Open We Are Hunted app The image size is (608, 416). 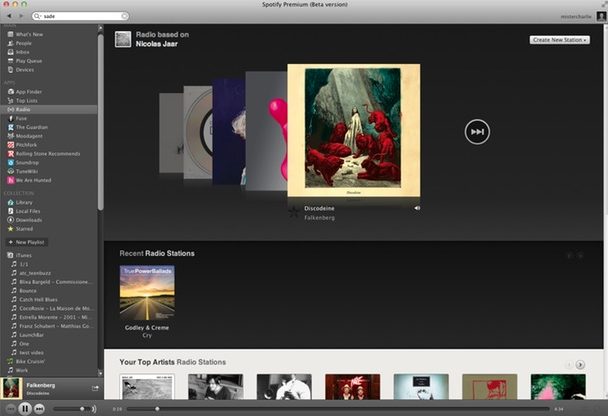(x=32, y=180)
